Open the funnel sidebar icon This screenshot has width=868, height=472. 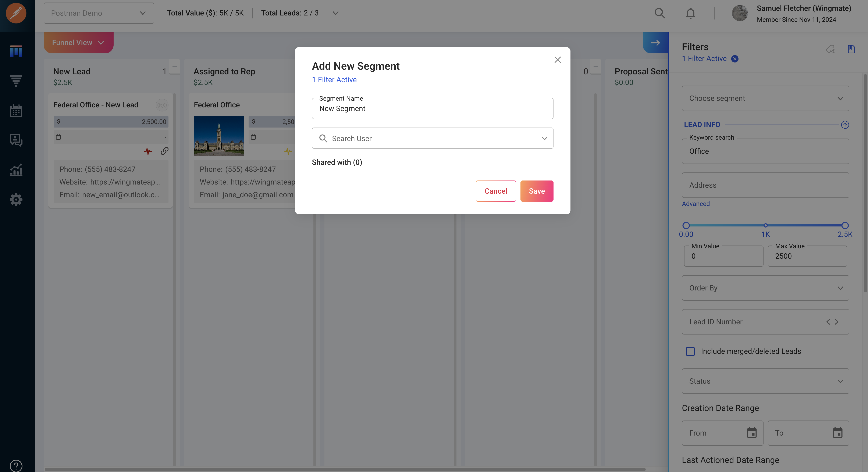16,81
